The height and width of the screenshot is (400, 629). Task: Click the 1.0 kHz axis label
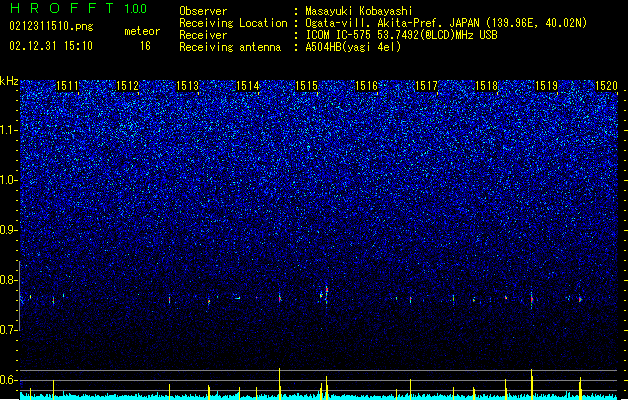click(x=9, y=180)
